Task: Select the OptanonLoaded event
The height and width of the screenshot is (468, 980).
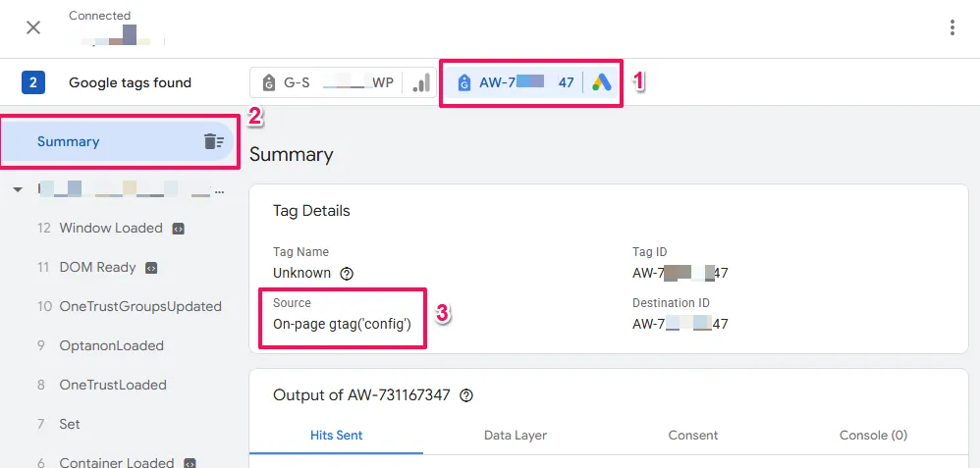Action: tap(111, 345)
